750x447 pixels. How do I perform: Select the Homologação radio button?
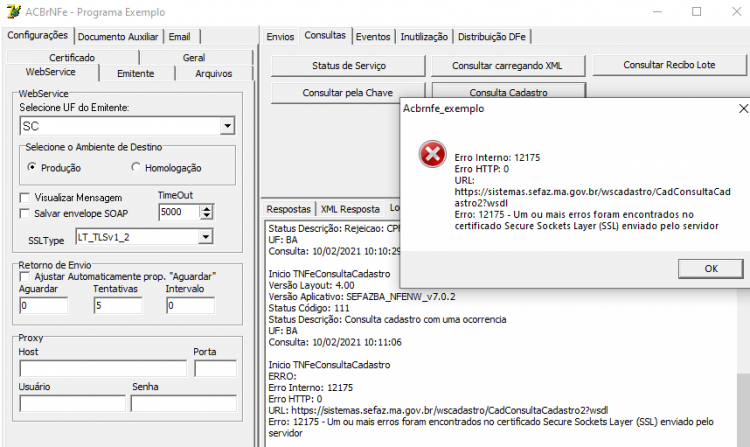click(136, 167)
